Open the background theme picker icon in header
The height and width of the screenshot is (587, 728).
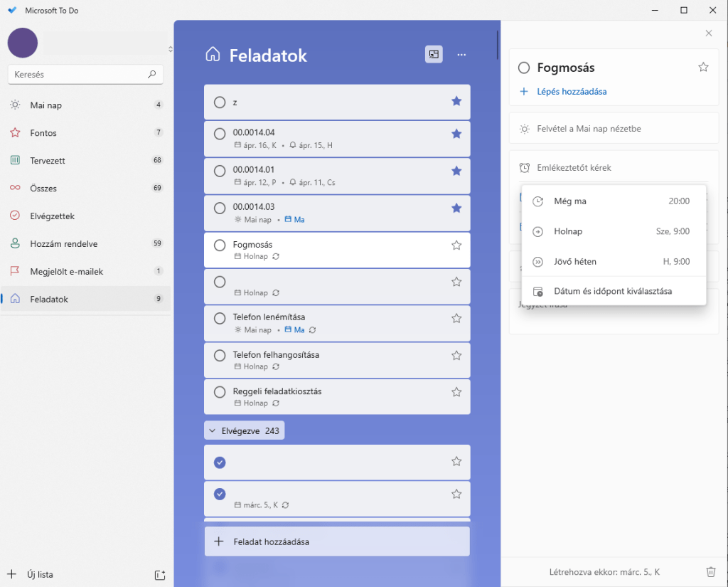point(434,55)
